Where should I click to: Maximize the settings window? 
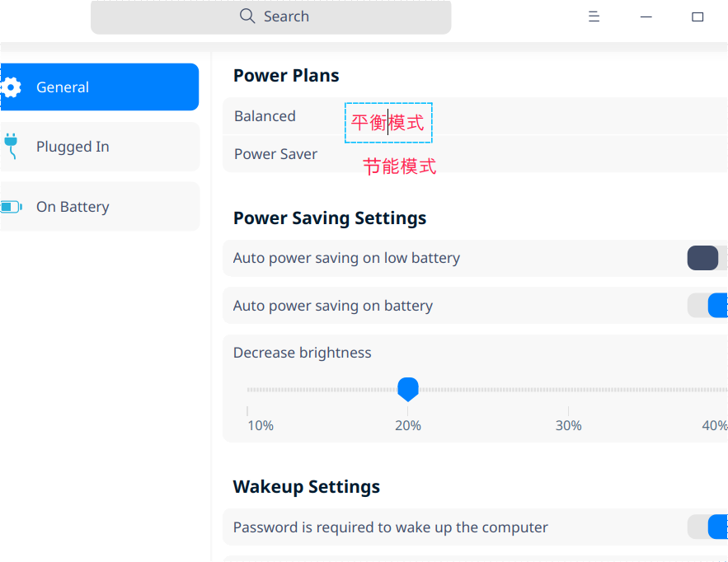[x=697, y=16]
